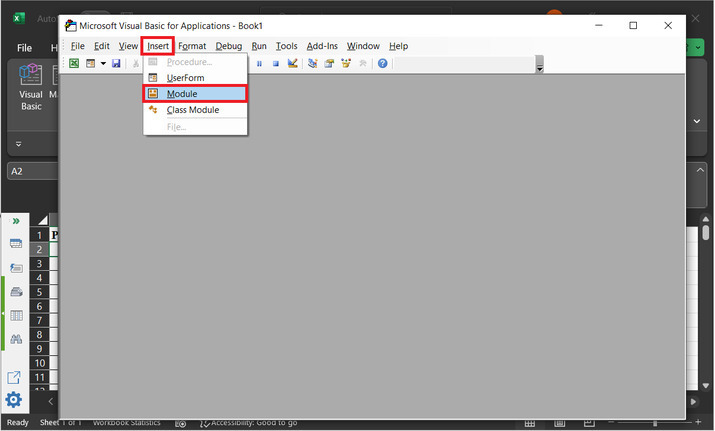Image resolution: width=715 pixels, height=431 pixels.
Task: Open the Edit menu
Action: coord(102,46)
